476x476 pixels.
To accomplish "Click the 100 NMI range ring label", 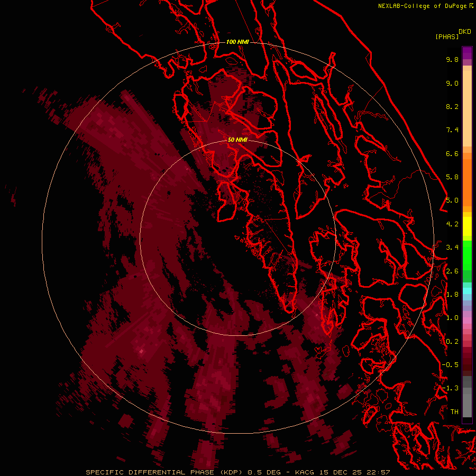I will tap(237, 42).
